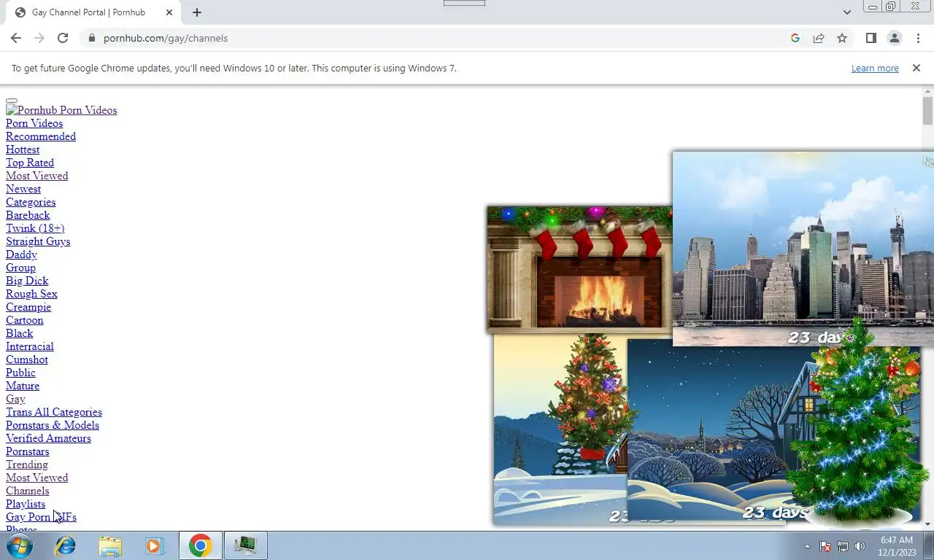The height and width of the screenshot is (560, 934).
Task: Click the small unlabeled button above the logo link
Action: tap(12, 101)
